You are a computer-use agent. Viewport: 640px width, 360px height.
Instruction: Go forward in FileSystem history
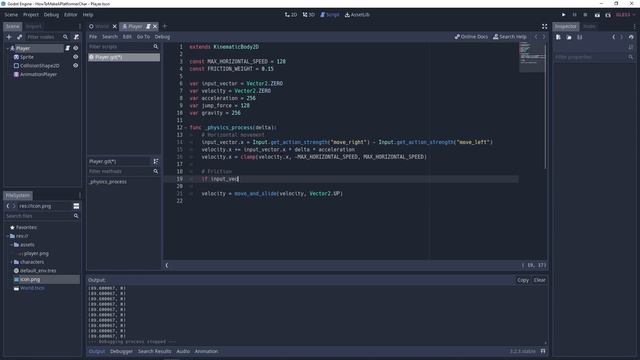(x=14, y=206)
